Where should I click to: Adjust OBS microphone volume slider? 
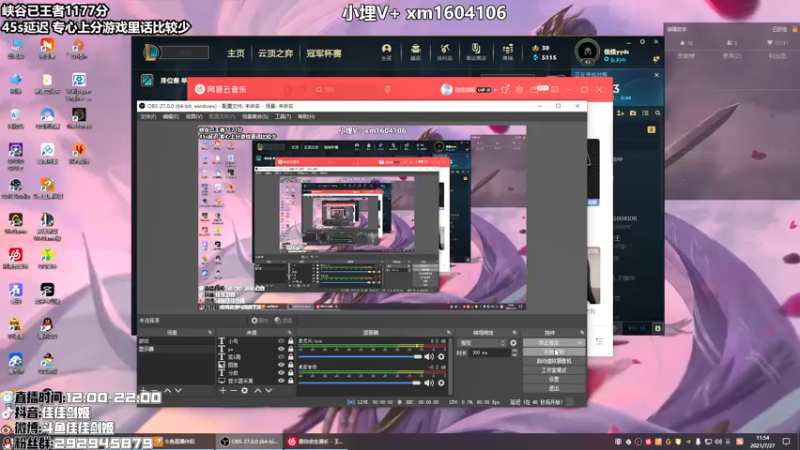[x=360, y=357]
